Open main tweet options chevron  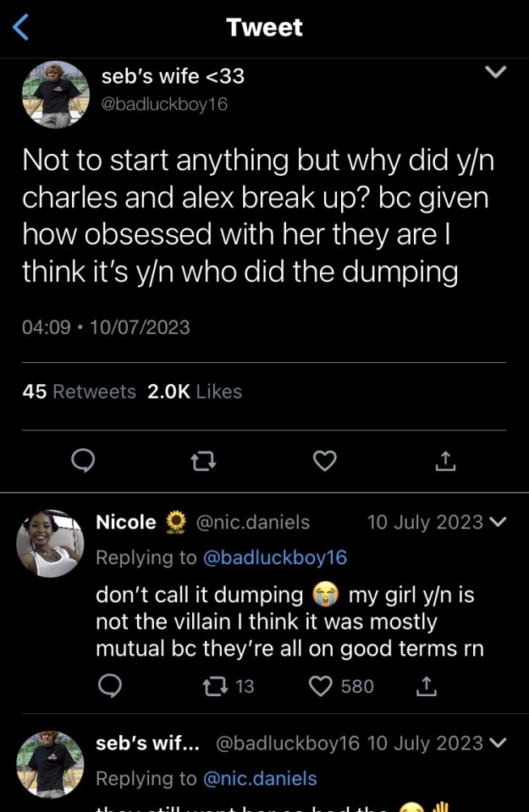pyautogui.click(x=494, y=74)
